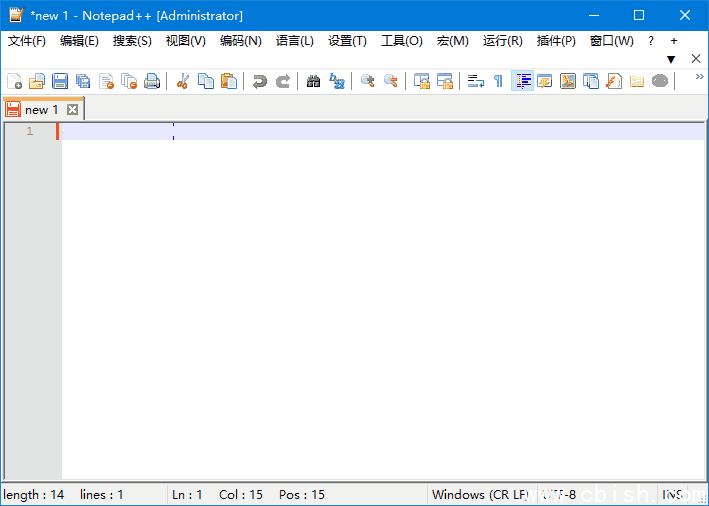Toggle word wrap in the toolbar
The height and width of the screenshot is (506, 709).
[476, 81]
